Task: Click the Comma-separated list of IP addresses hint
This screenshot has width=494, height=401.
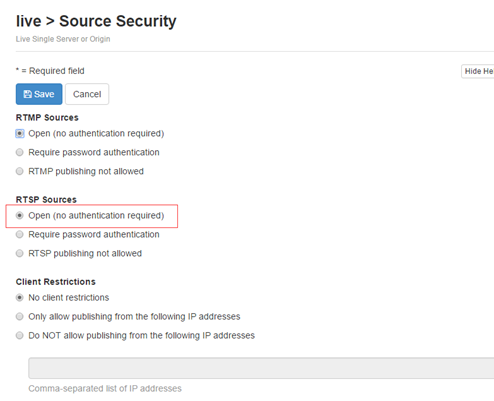Action: 105,389
